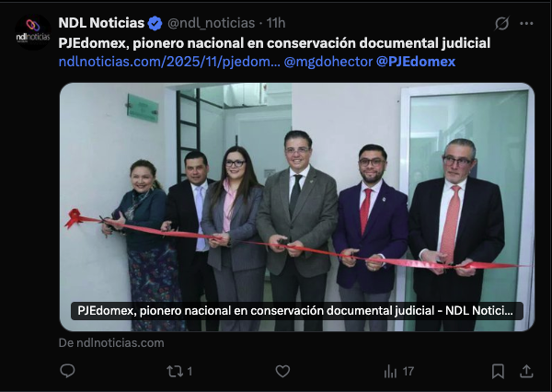552x392 pixels.
Task: Share the post via upload arrow icon
Action: click(526, 371)
